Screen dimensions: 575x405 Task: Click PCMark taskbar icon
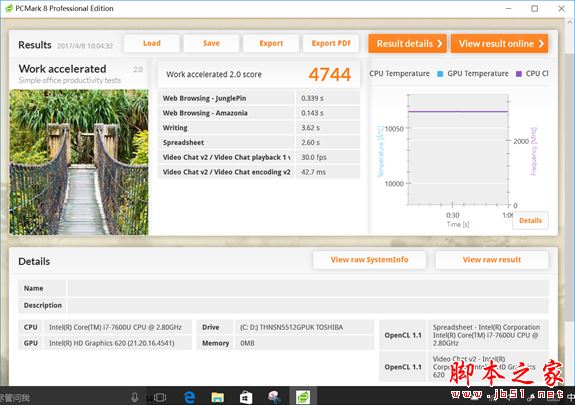coord(303,397)
